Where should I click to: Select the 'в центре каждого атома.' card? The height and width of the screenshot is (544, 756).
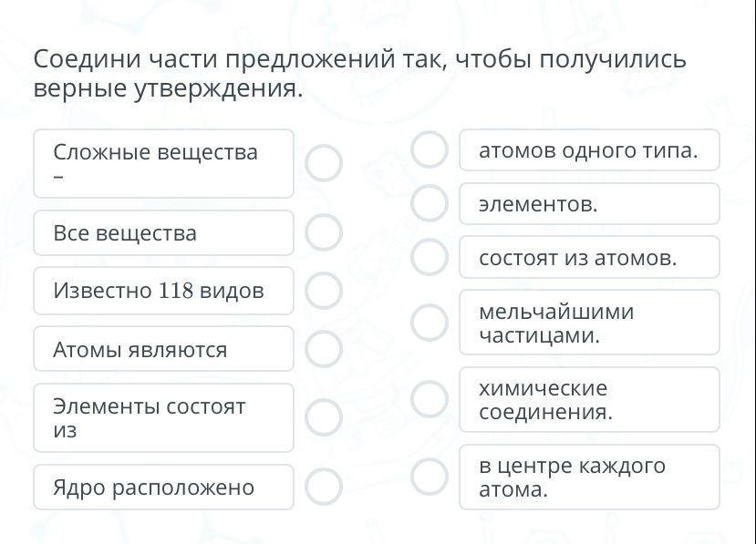tap(589, 477)
